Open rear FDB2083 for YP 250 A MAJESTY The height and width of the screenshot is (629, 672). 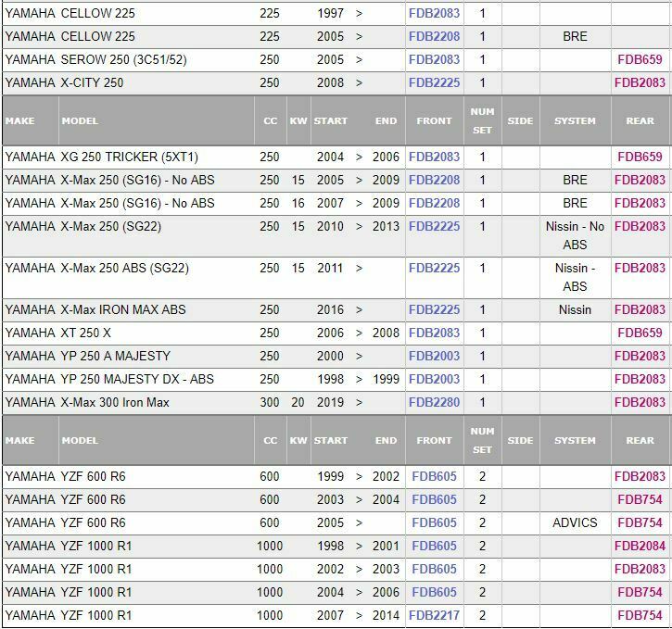point(640,356)
